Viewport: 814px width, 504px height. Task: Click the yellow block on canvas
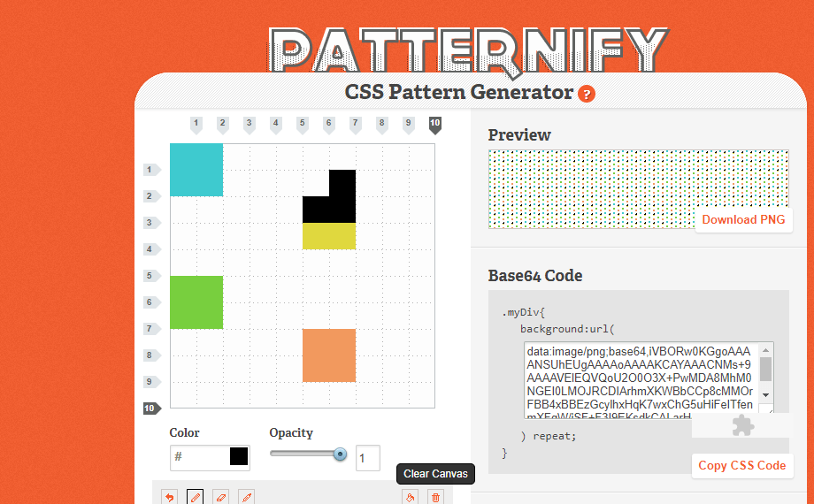(x=329, y=236)
